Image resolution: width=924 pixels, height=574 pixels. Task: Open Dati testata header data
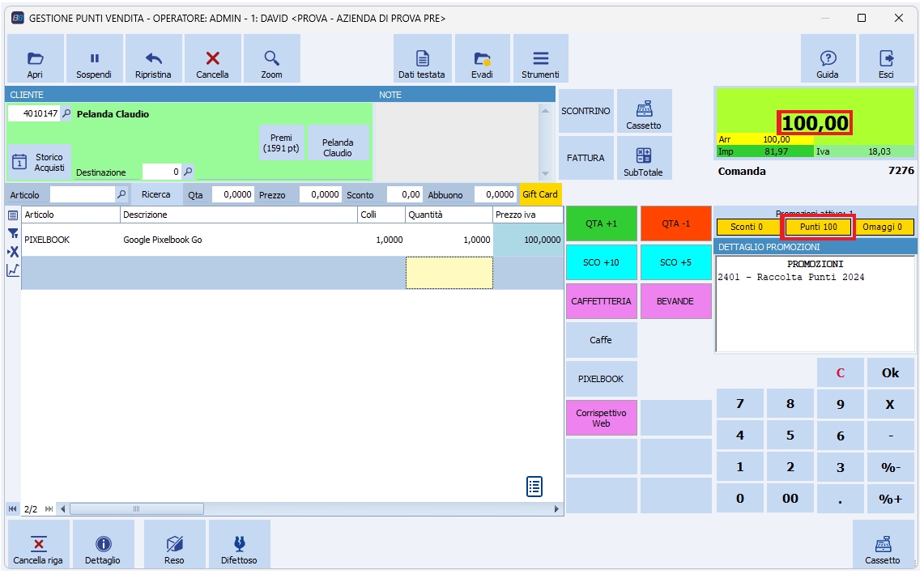422,58
